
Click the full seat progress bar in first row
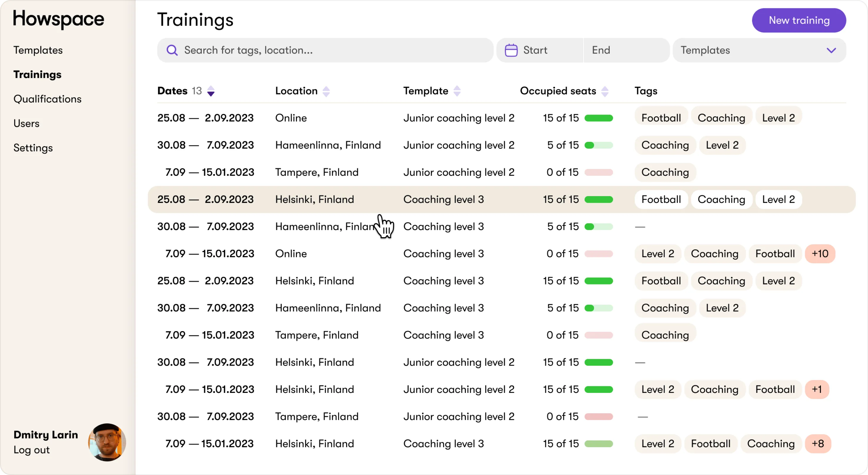(598, 118)
